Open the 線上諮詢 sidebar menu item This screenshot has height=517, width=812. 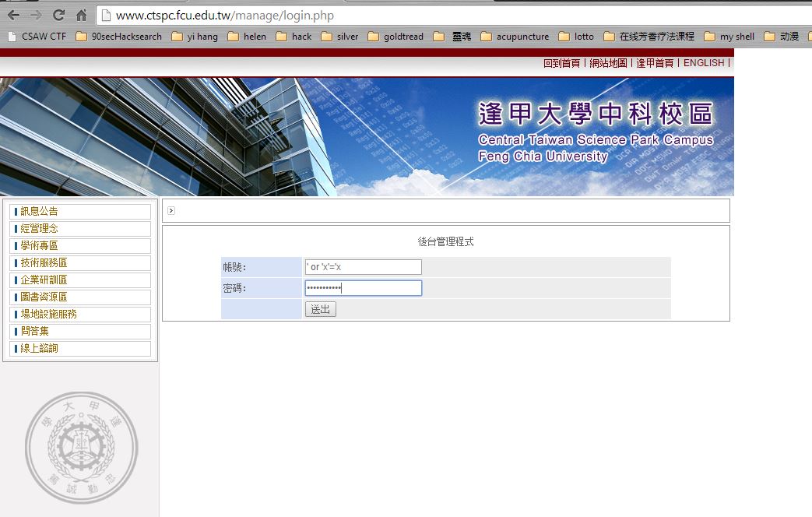tap(80, 348)
